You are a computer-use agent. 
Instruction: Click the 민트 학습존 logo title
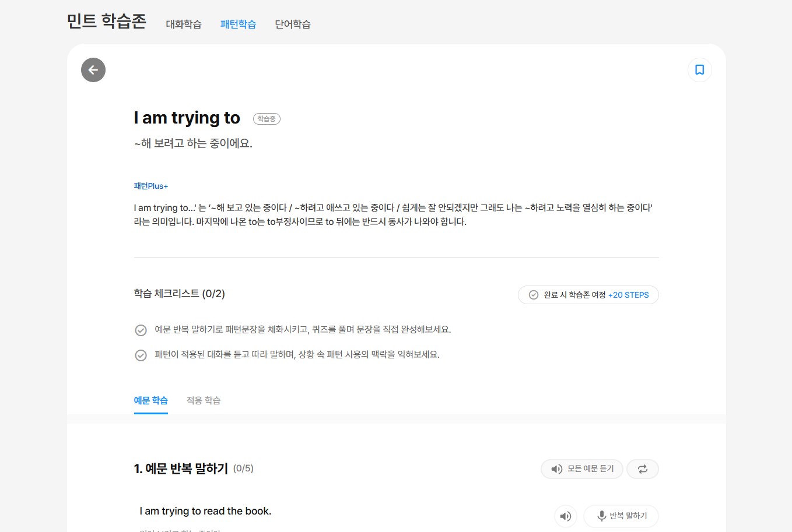click(x=107, y=22)
